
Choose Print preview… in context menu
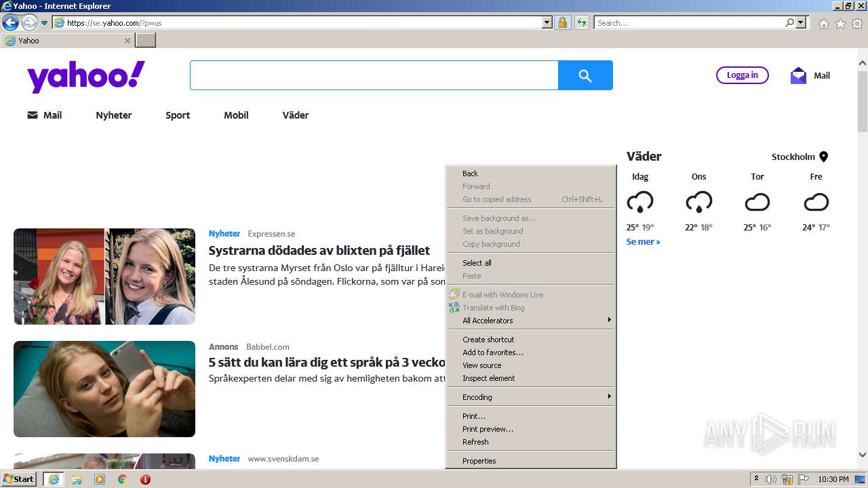pos(531,429)
